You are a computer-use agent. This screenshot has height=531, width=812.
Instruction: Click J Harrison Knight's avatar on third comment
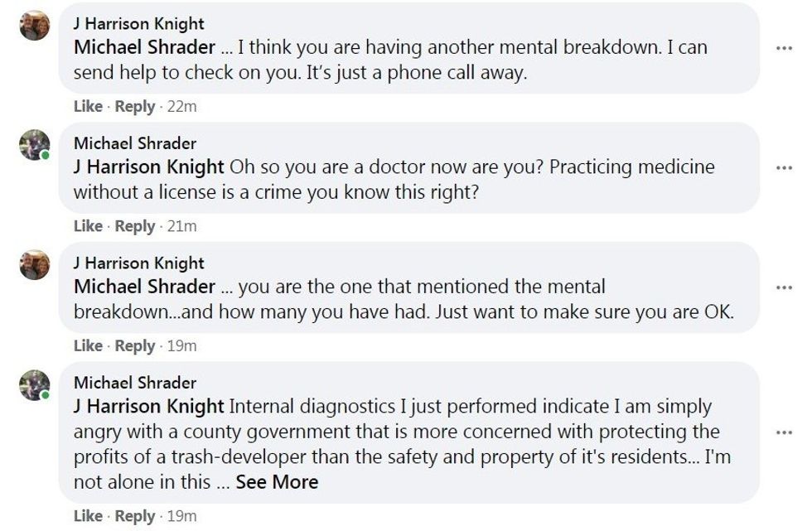click(35, 265)
